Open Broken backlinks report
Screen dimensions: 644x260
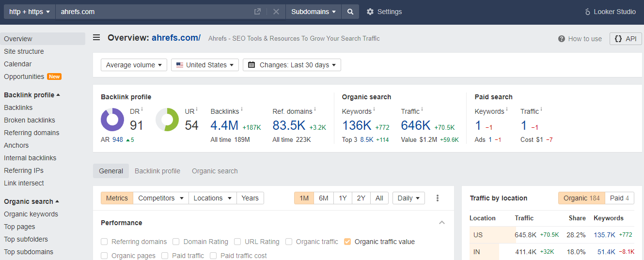point(30,120)
